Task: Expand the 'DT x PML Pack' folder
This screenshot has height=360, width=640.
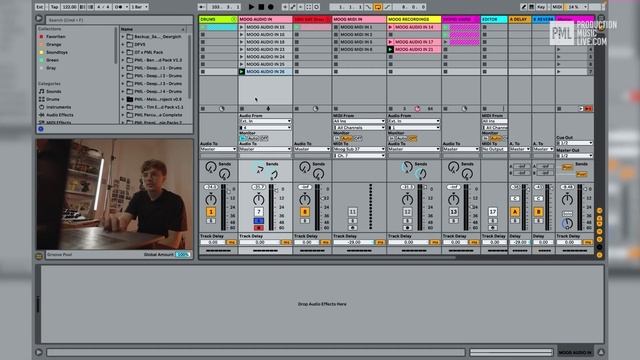Action: [123, 52]
